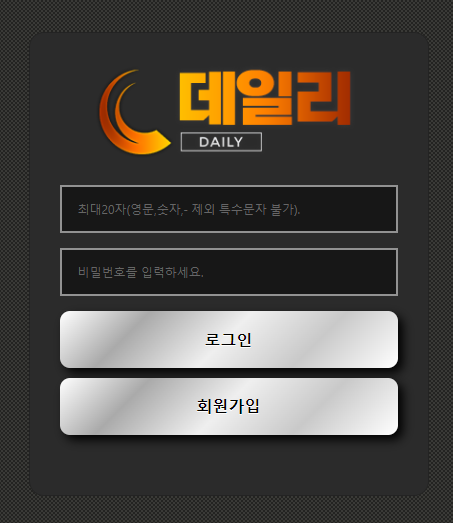The image size is (453, 523).
Task: Click the 회원가입 button
Action: [x=229, y=406]
